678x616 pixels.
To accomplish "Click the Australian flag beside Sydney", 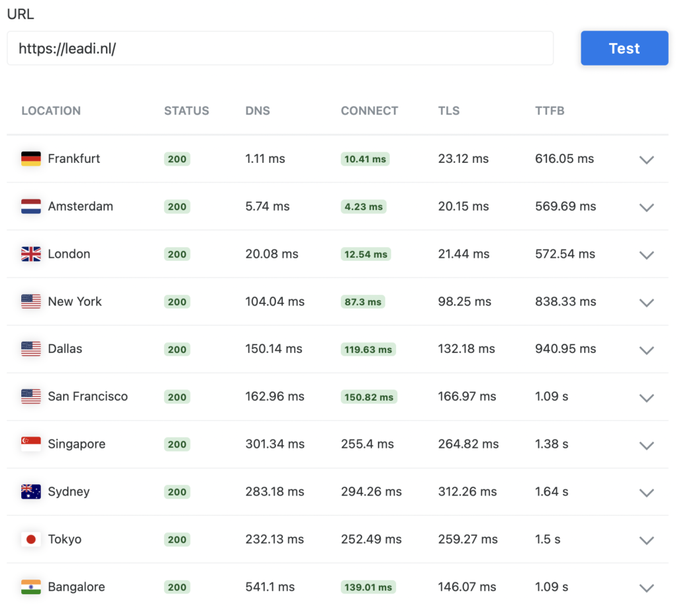I will (x=31, y=491).
